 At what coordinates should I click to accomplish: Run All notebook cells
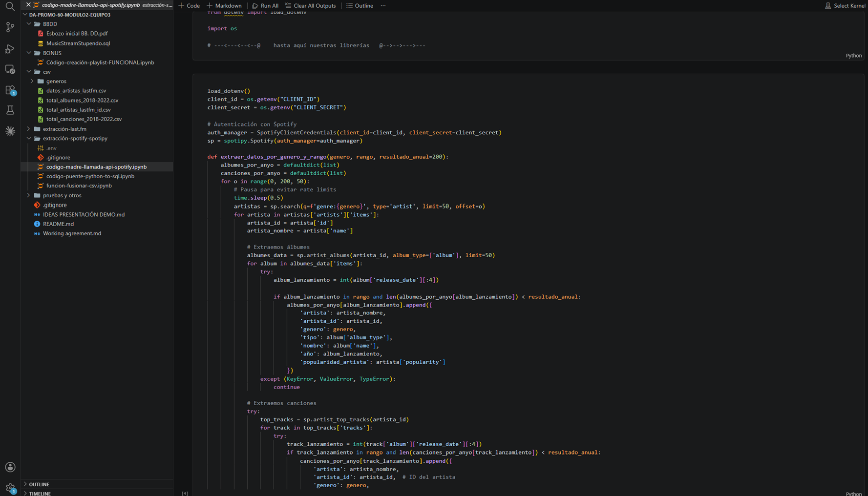[266, 5]
